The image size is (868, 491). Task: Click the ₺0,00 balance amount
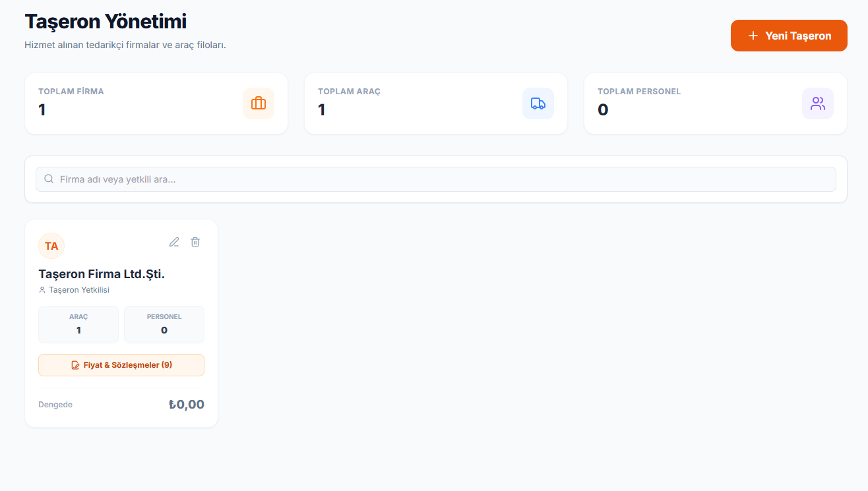pos(187,405)
